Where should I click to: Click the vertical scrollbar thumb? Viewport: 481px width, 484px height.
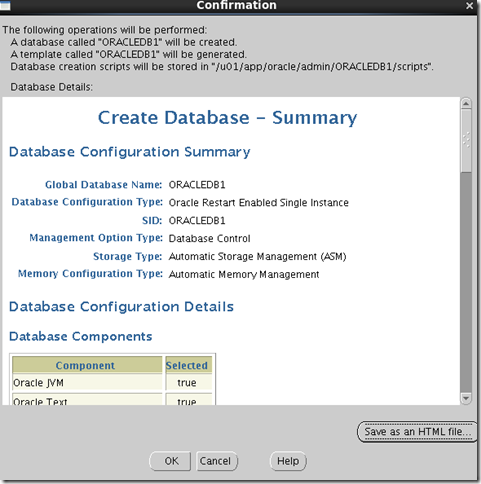tap(466, 140)
